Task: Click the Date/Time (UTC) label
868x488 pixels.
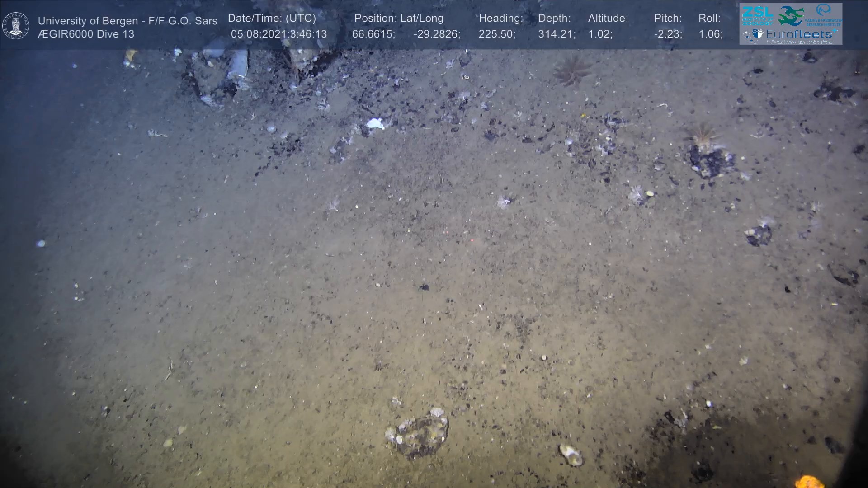Action: pos(272,18)
